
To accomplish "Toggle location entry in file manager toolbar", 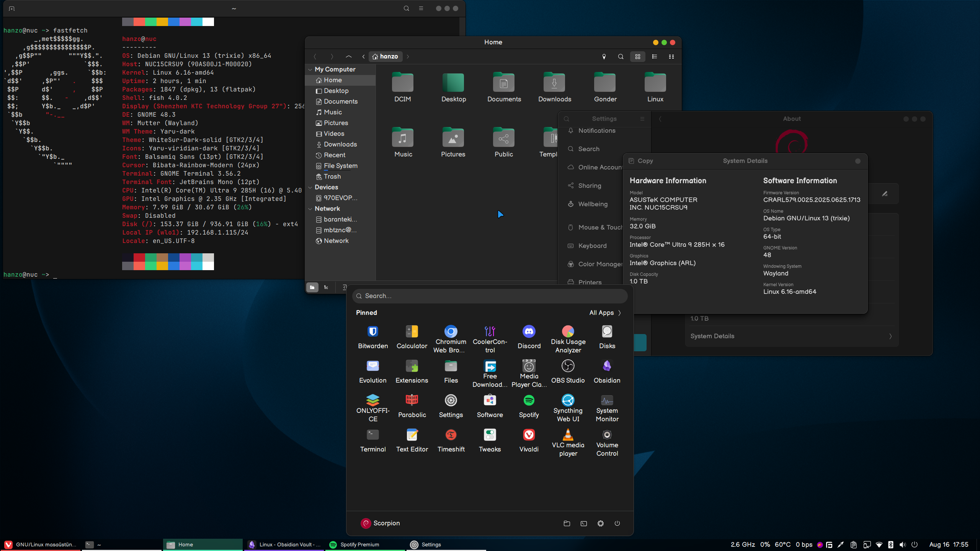I will [x=604, y=57].
